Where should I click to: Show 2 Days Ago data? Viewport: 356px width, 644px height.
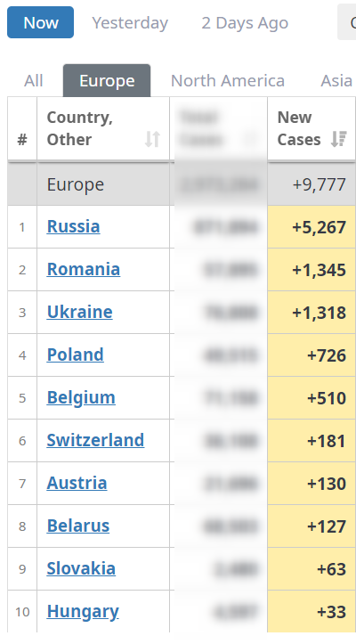pos(245,22)
